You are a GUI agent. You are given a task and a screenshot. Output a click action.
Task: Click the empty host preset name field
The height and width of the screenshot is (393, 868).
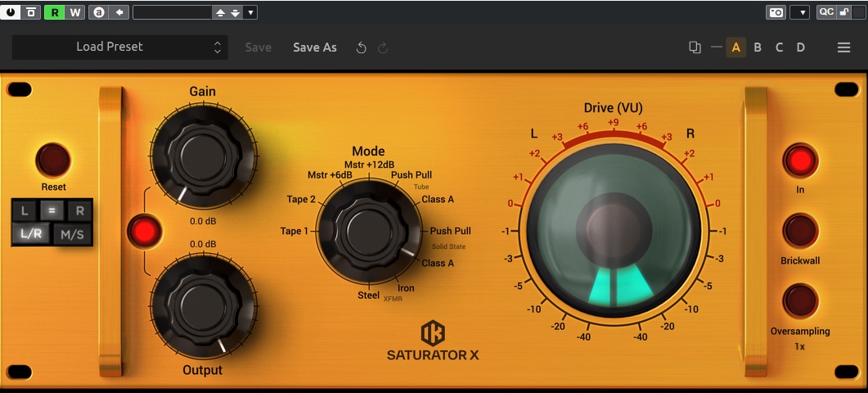[x=172, y=11]
